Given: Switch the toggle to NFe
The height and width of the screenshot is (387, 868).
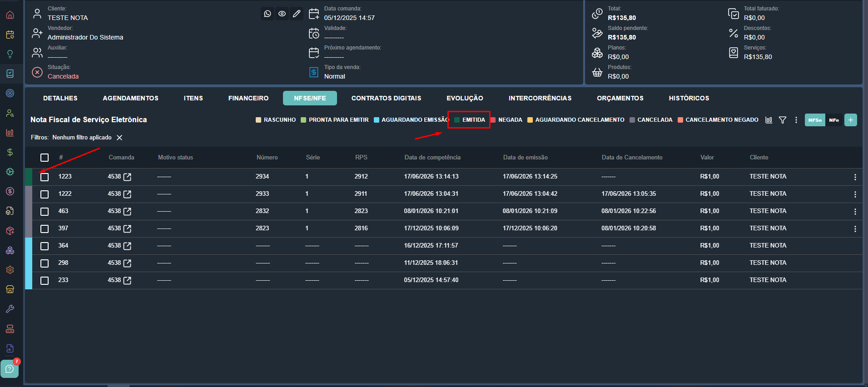Looking at the screenshot, I should tap(834, 120).
